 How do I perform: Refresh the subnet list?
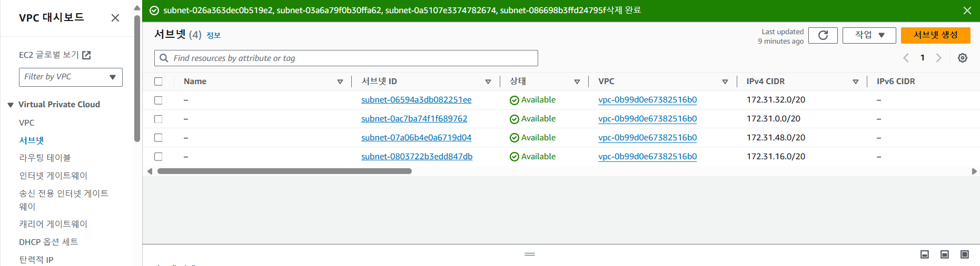823,35
